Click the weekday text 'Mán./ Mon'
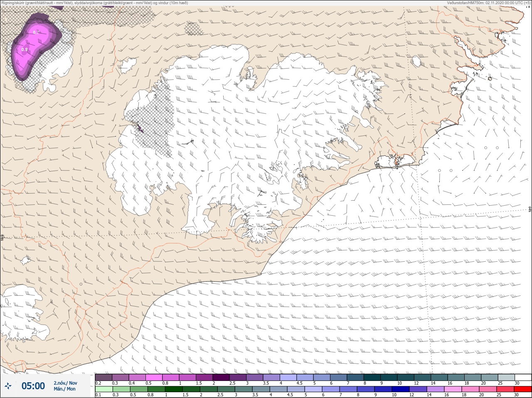The image size is (532, 398). (64, 389)
